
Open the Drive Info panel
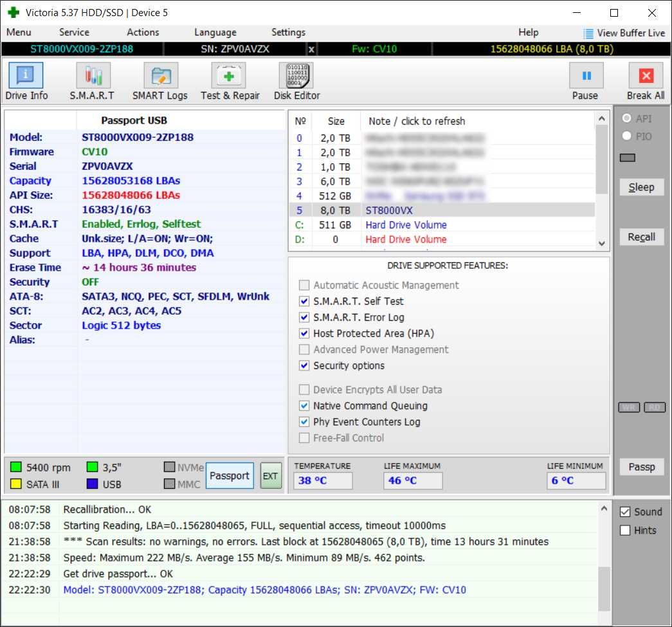coord(26,75)
